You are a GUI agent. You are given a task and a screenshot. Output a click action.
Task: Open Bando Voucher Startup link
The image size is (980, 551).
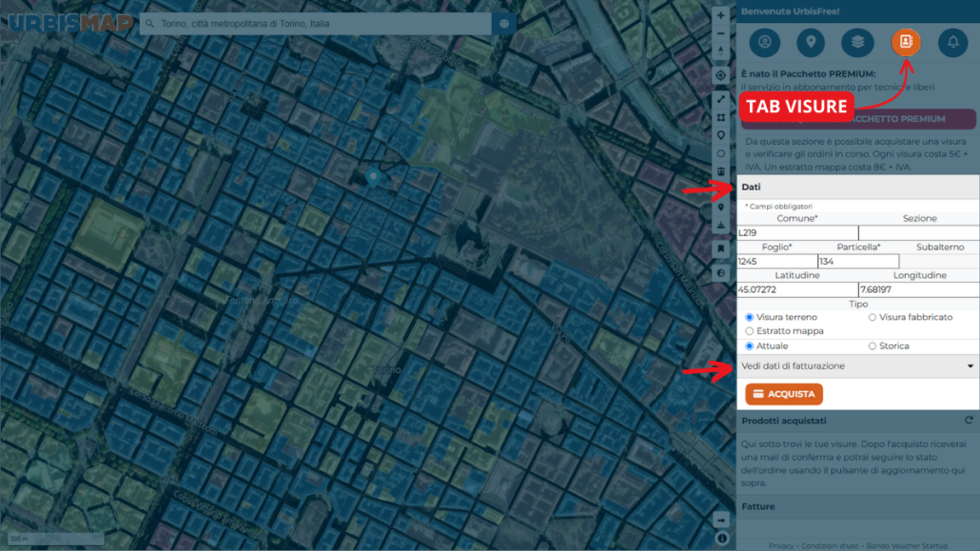click(907, 546)
